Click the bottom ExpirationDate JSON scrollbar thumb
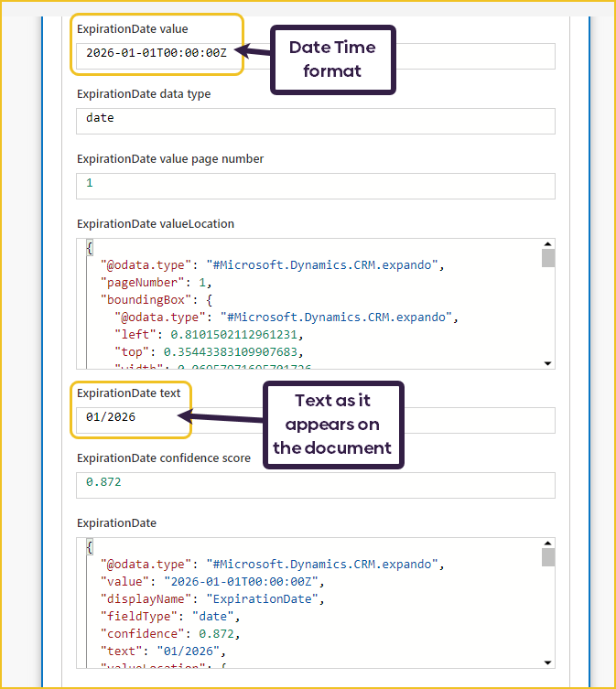Image resolution: width=616 pixels, height=689 pixels. (547, 557)
